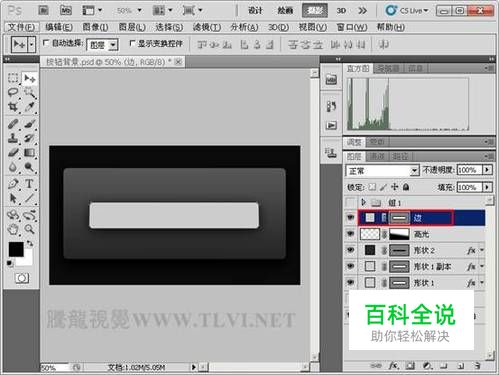Expand effects of 形状 2 layer
Image resolution: width=499 pixels, height=375 pixels.
click(482, 250)
